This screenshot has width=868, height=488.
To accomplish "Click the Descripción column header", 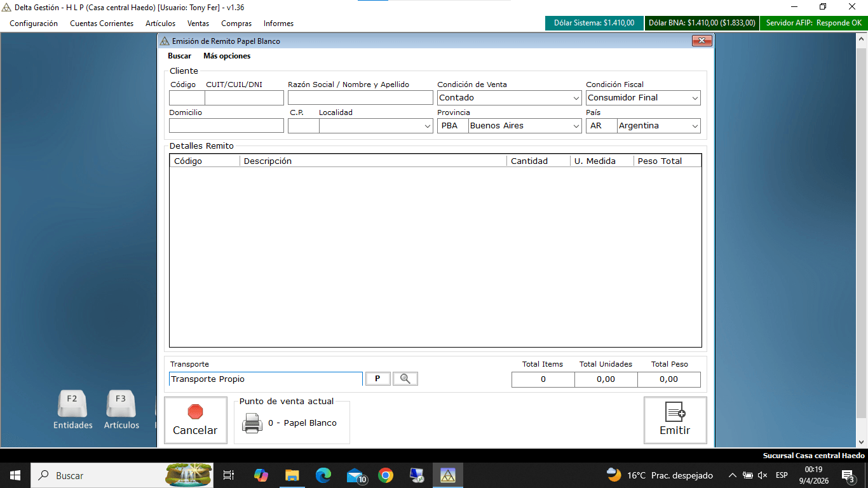I will 373,161.
